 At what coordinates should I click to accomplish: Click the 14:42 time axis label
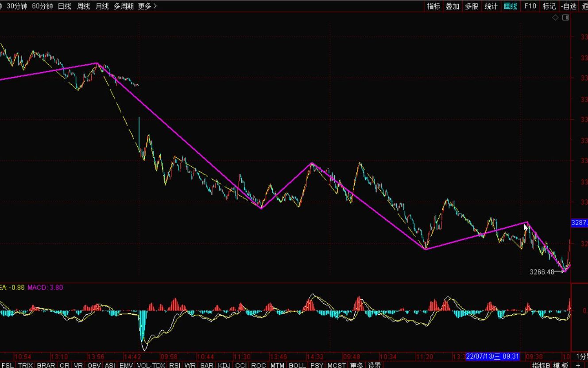tap(132, 356)
